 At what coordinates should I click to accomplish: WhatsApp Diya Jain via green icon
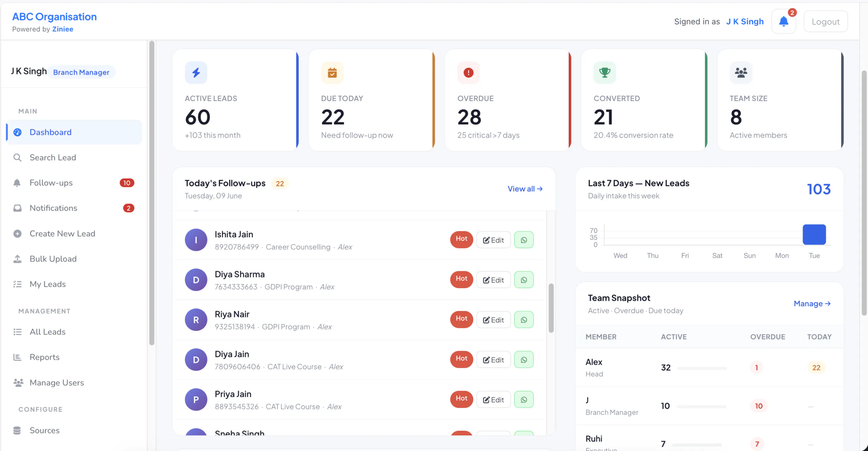[x=524, y=360]
